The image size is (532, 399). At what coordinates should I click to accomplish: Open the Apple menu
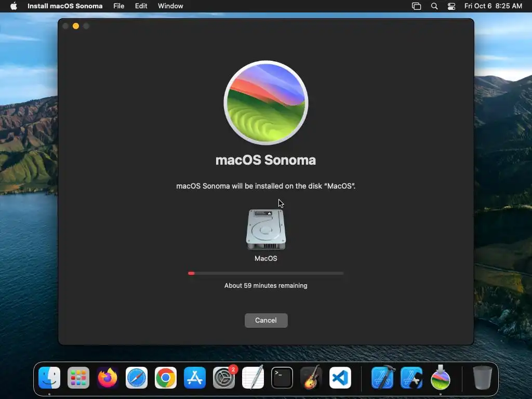14,6
